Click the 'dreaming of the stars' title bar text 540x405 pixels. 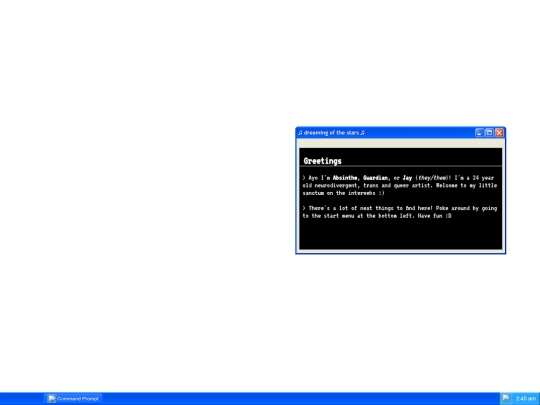tap(331, 133)
